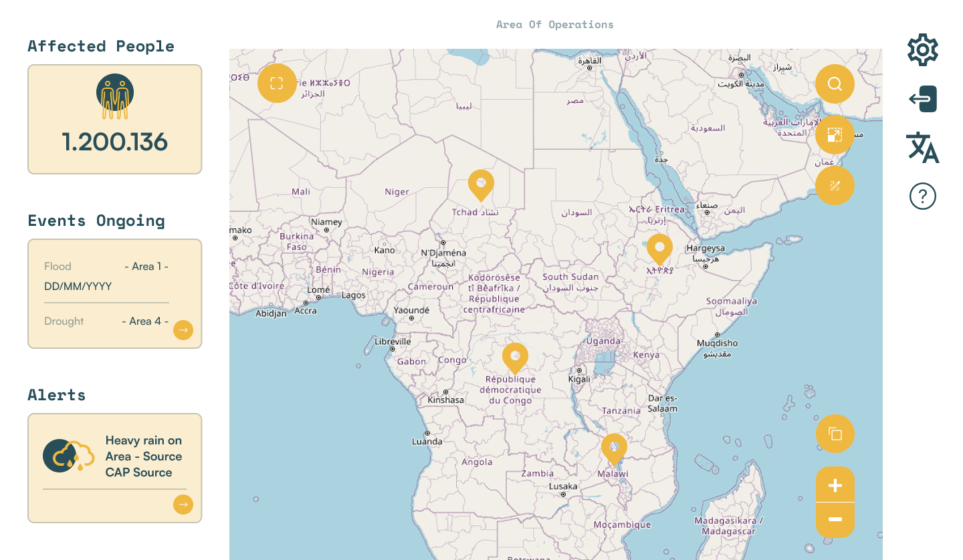Viewport: 963px width, 560px height.
Task: Select the Malawi location marker
Action: pyautogui.click(x=614, y=447)
